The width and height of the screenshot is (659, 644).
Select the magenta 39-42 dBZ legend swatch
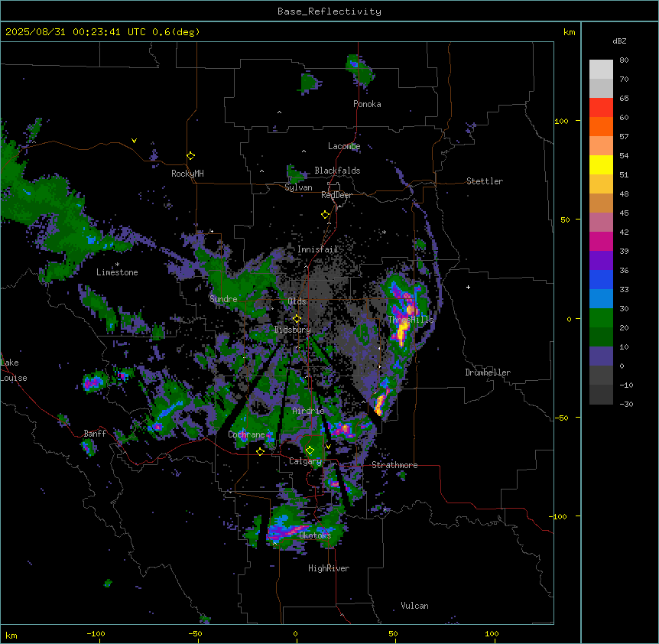[601, 241]
